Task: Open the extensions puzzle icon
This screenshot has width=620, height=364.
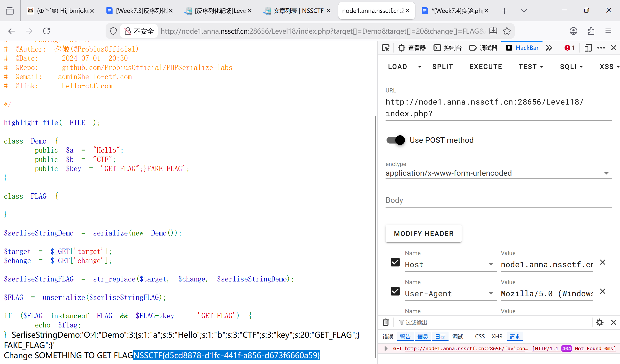Action: 591,31
